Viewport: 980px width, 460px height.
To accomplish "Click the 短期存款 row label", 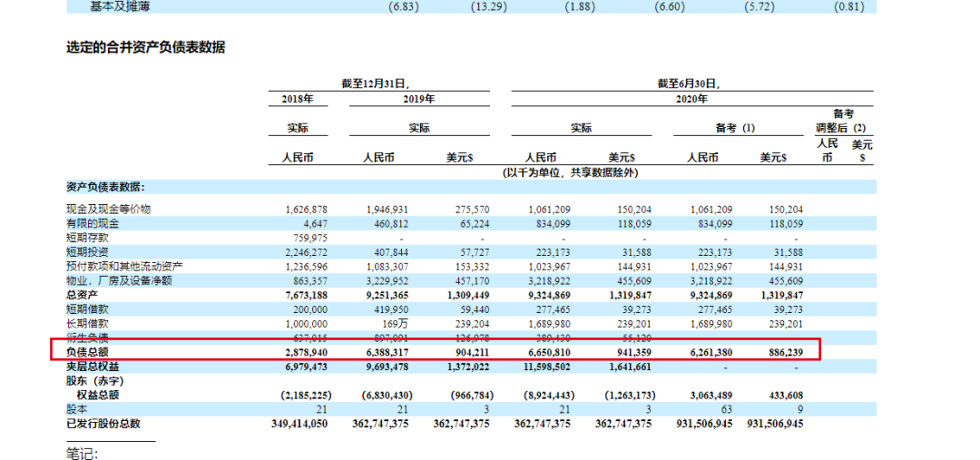I will pos(90,238).
